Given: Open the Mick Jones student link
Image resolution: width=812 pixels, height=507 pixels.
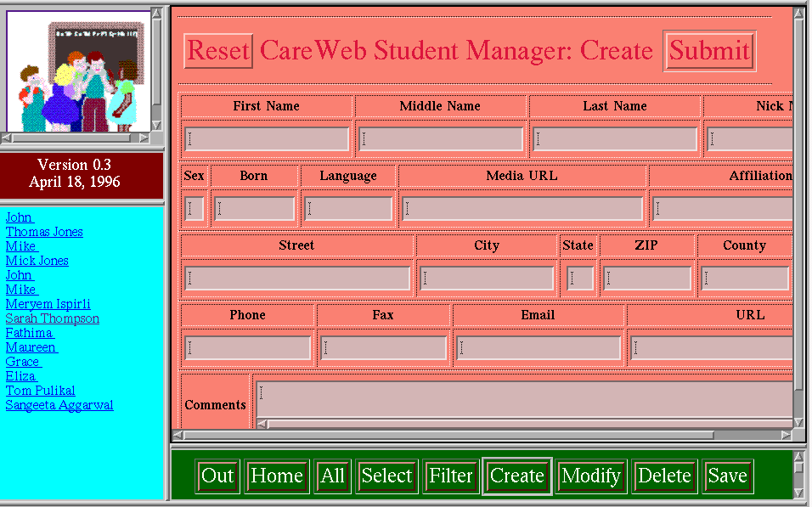Looking at the screenshot, I should [x=37, y=261].
